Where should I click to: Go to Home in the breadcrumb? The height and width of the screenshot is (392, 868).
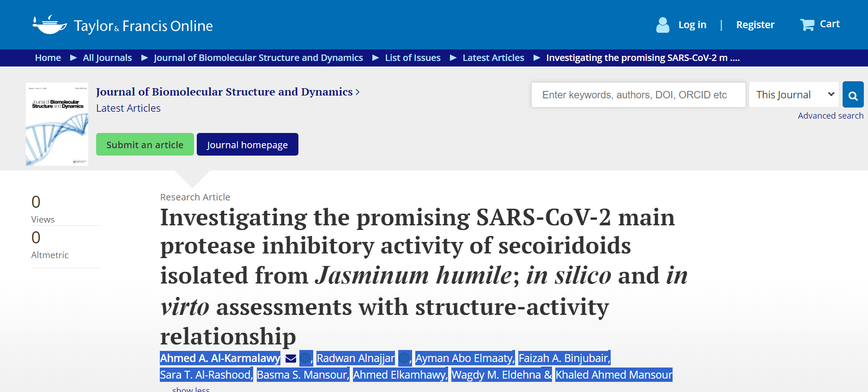tap(48, 58)
